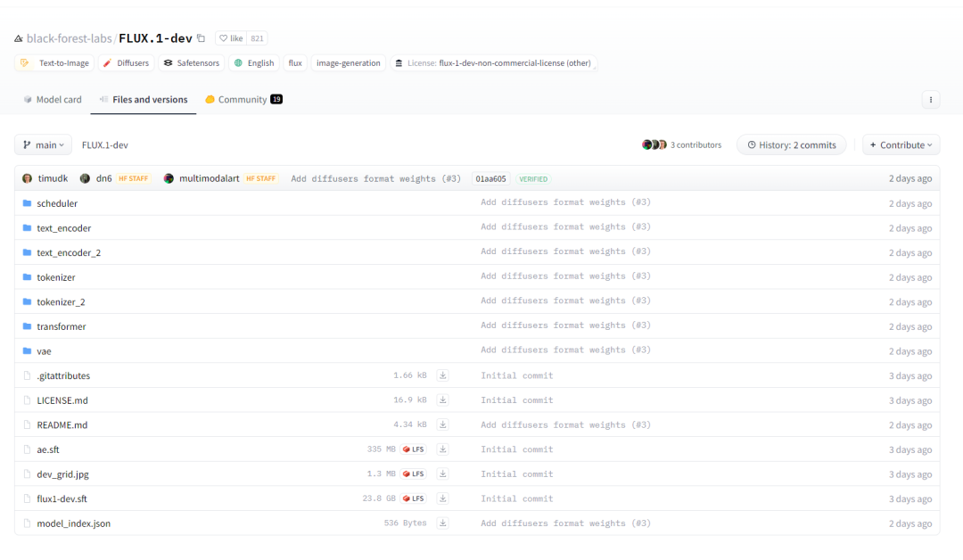The width and height of the screenshot is (963, 560).
Task: Open the Community tab
Action: (x=243, y=100)
